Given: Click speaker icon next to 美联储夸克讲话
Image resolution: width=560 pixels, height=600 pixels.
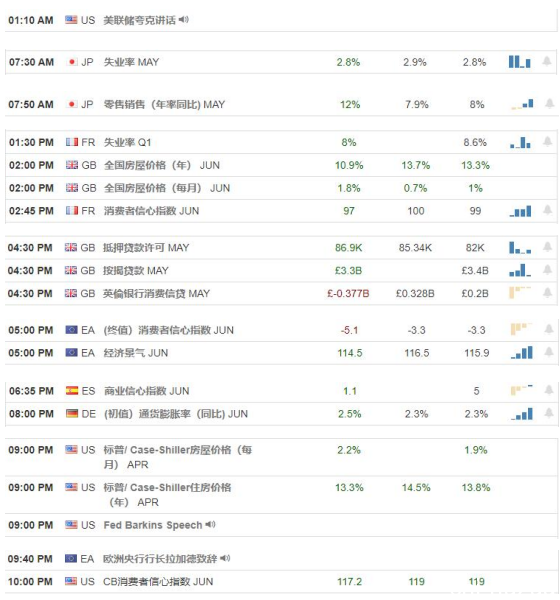Looking at the screenshot, I should pos(184,20).
